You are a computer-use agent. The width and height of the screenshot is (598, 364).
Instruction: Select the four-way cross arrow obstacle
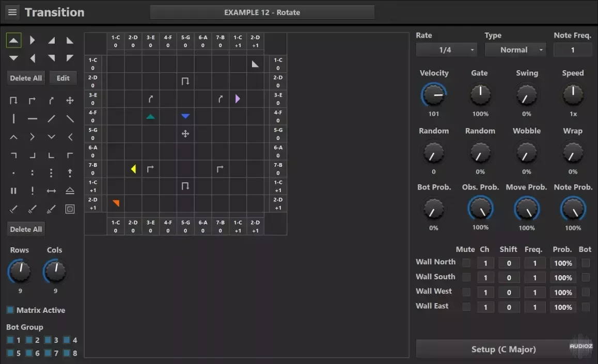coord(70,101)
